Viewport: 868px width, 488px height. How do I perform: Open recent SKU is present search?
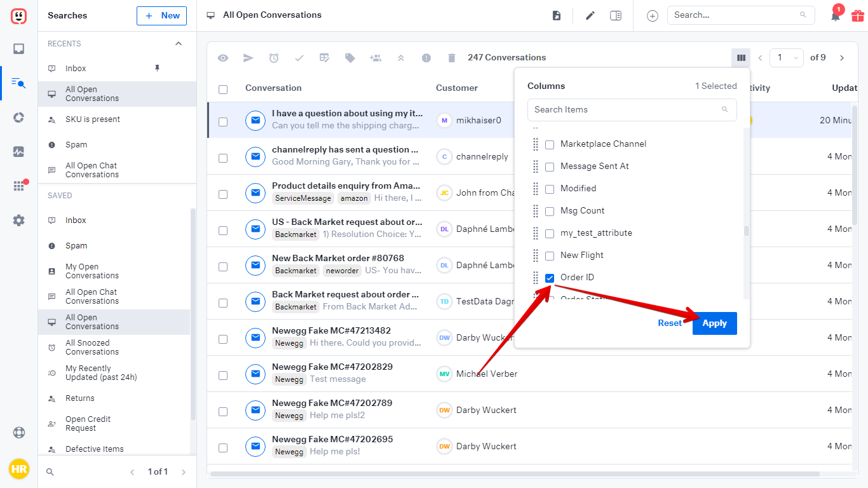point(118,119)
